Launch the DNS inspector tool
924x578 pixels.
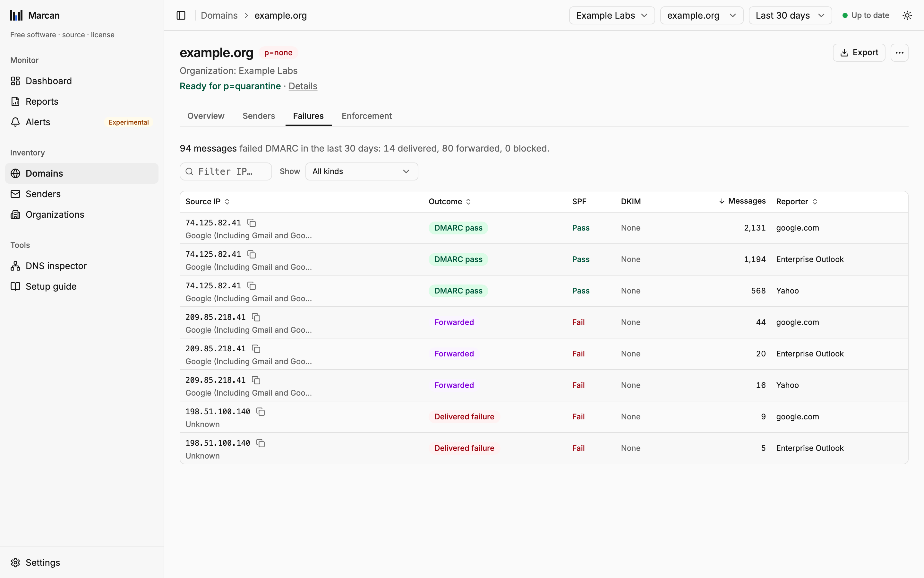(82, 266)
